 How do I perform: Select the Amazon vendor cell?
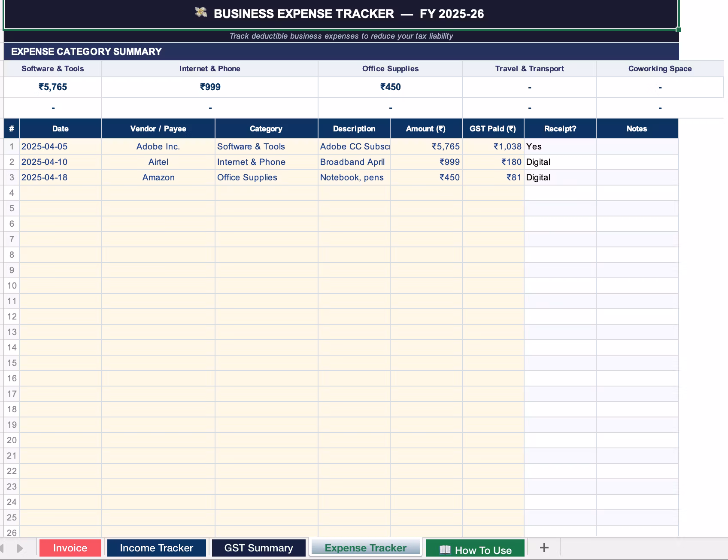point(158,177)
